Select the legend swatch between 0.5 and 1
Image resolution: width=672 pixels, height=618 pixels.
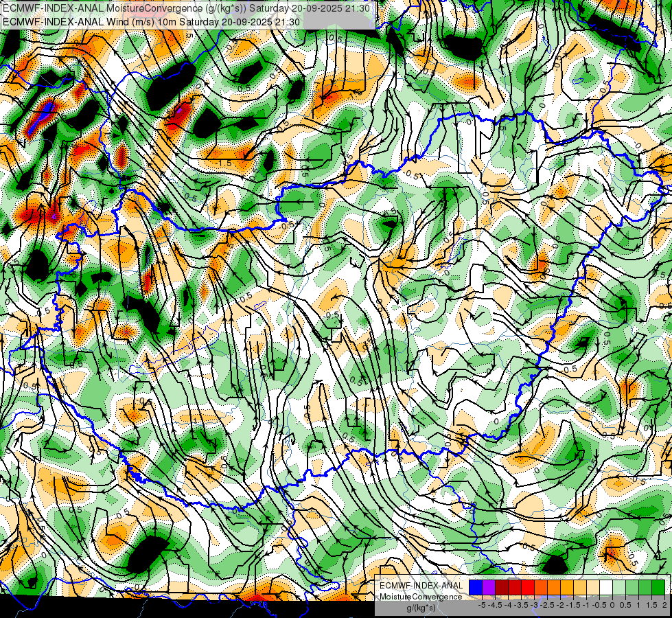pos(632,588)
